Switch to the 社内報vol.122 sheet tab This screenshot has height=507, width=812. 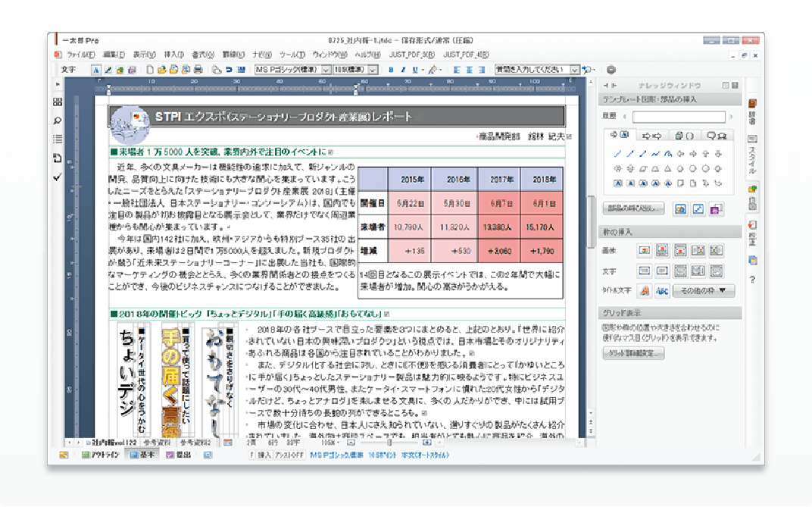point(111,443)
